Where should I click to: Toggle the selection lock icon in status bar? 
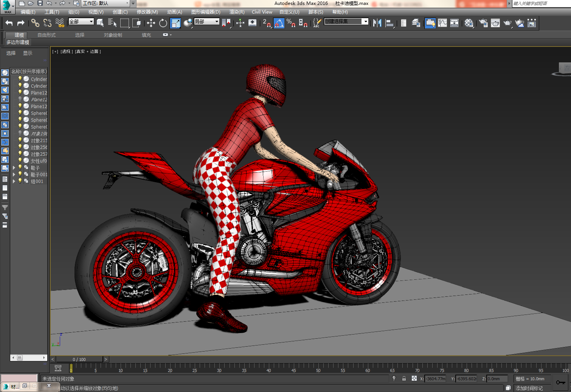pos(404,378)
